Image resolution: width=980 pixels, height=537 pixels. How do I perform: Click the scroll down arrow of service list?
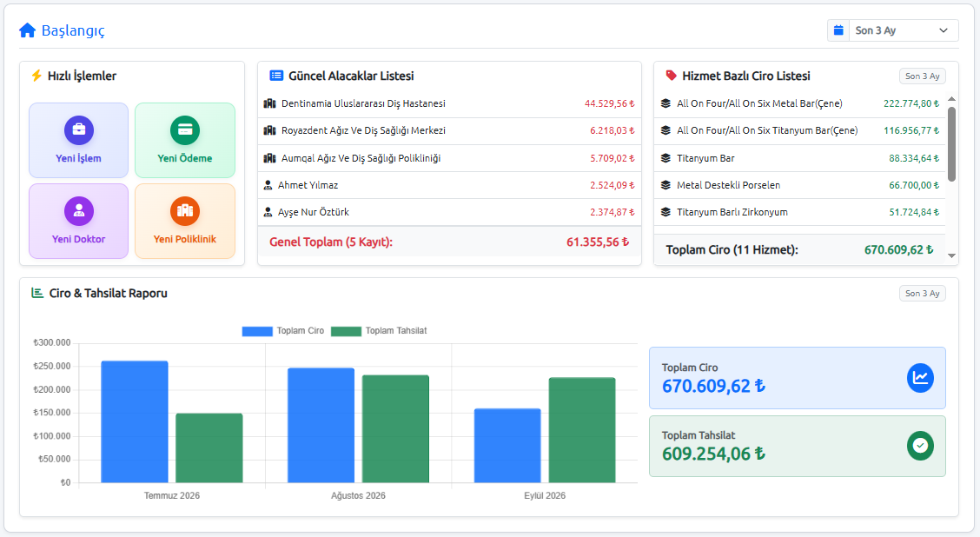(x=951, y=255)
